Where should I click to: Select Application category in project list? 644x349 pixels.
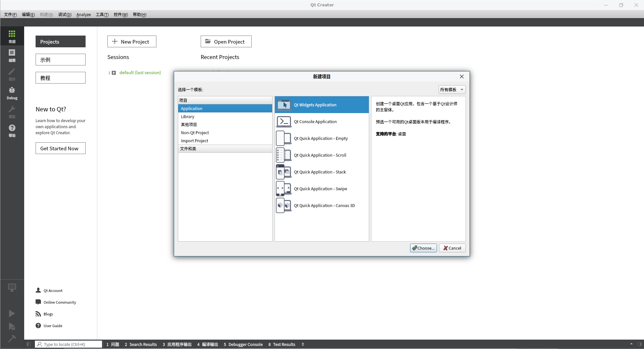[225, 108]
